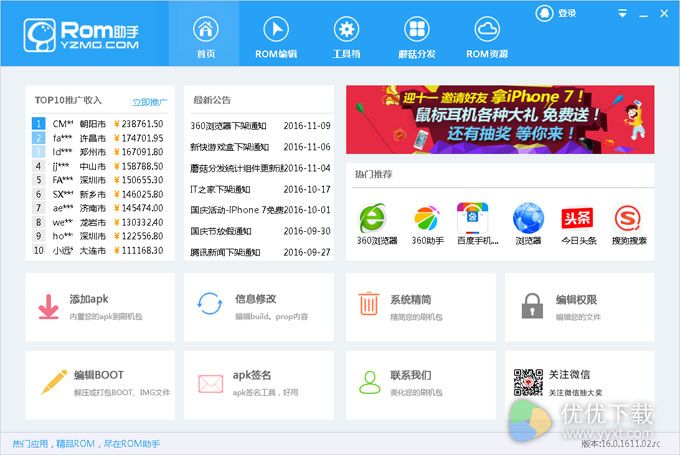Open the 新快游戏盒下架通知 announcement

[x=229, y=147]
